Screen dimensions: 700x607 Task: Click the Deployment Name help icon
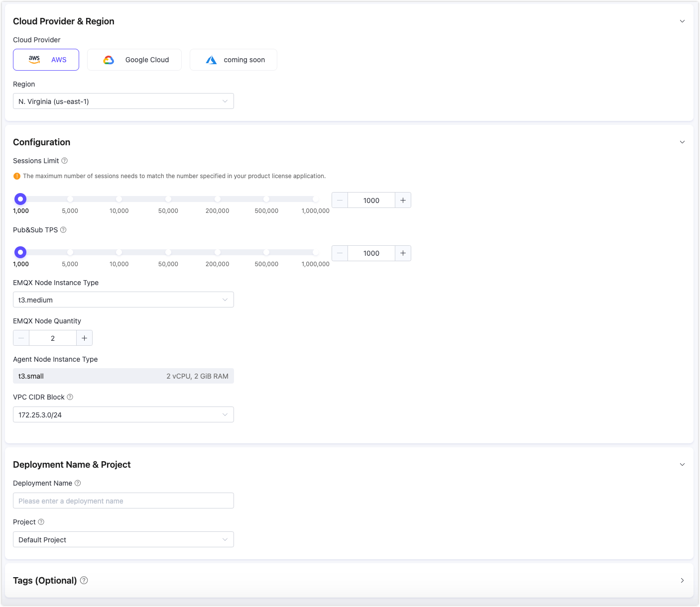pos(78,483)
